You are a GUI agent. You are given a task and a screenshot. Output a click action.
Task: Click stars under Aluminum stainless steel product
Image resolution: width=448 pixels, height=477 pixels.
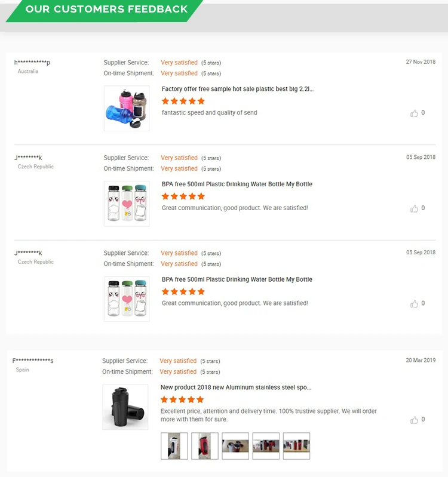click(182, 399)
